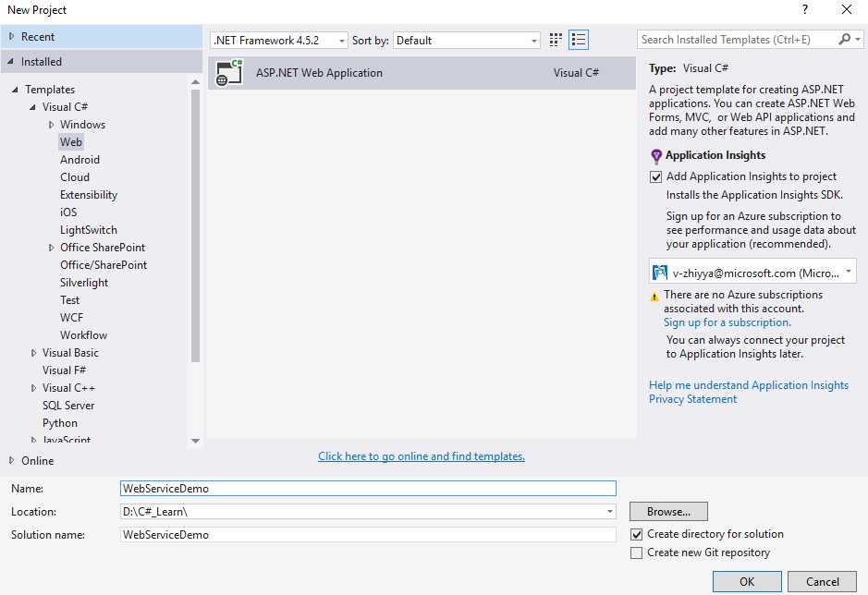
Task: Select the iOS template category
Action: click(68, 212)
